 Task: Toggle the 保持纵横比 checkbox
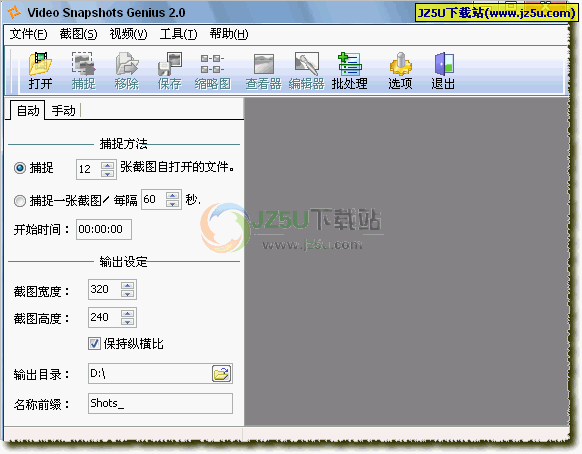(x=94, y=343)
